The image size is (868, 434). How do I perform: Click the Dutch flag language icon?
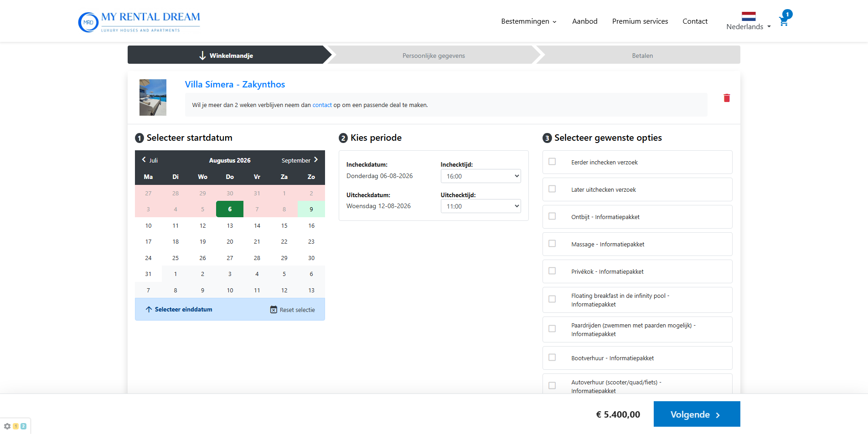748,16
